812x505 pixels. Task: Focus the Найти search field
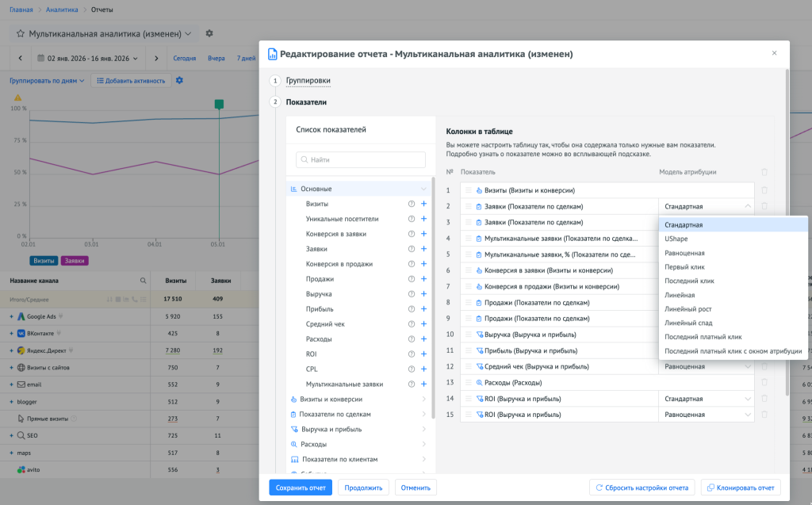point(361,160)
